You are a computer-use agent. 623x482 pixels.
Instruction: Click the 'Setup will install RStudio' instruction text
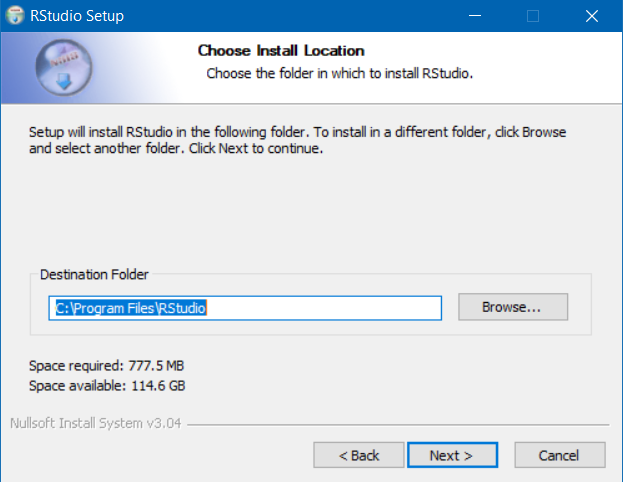pos(297,140)
